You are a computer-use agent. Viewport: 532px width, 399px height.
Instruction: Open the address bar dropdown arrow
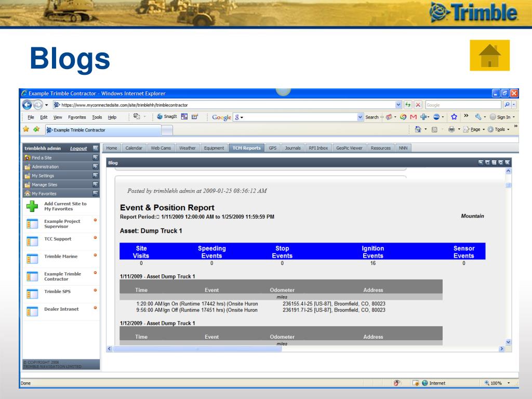(x=398, y=105)
